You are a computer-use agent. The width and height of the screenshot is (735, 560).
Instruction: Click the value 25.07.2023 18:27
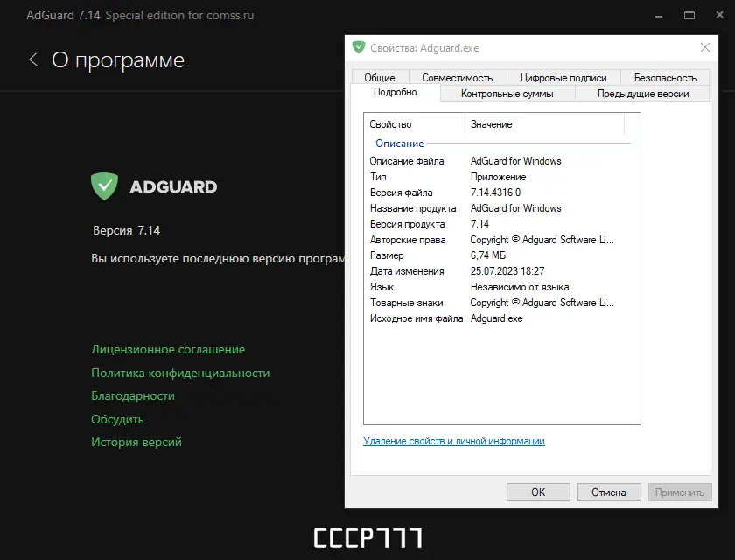[507, 271]
